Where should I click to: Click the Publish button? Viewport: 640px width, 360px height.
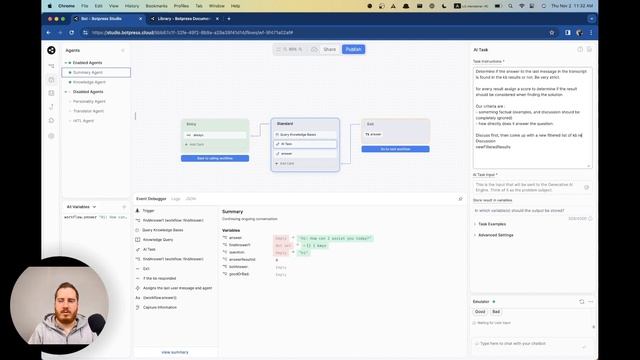(x=353, y=49)
